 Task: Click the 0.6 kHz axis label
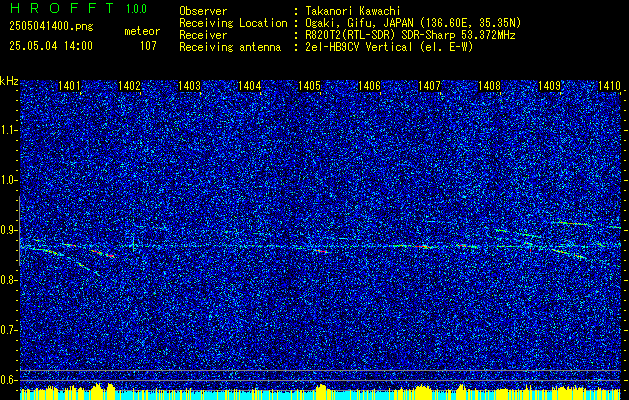[x=8, y=380]
